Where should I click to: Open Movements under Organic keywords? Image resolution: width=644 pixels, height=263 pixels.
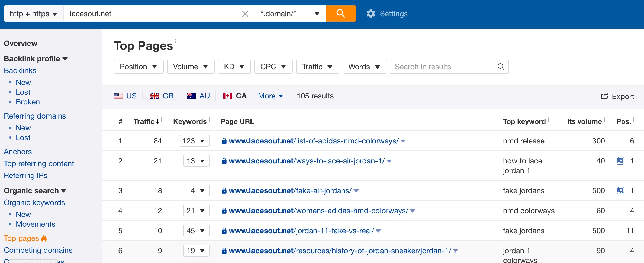[36, 224]
